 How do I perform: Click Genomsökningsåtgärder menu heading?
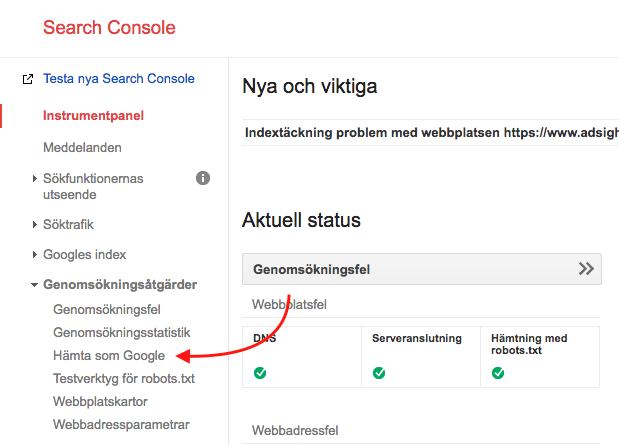[120, 285]
